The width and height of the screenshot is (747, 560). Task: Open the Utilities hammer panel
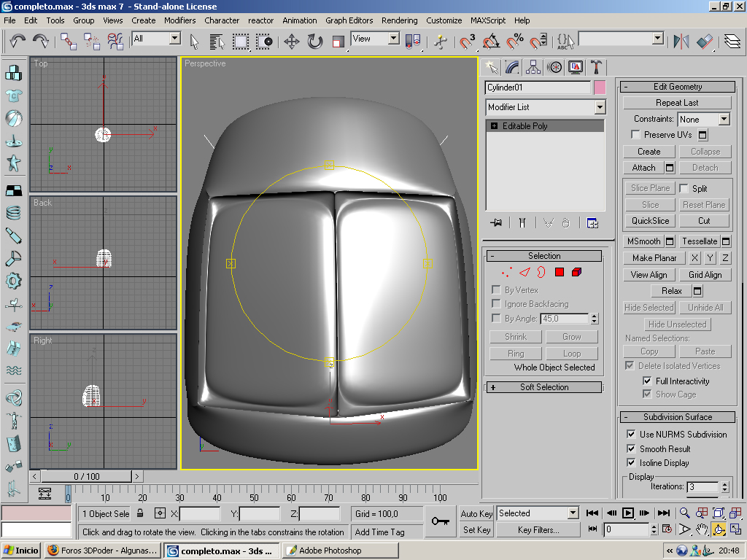(596, 67)
